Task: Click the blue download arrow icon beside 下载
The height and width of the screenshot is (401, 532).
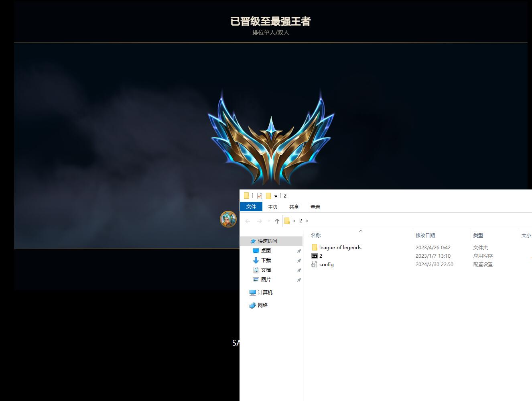Action: click(x=256, y=261)
